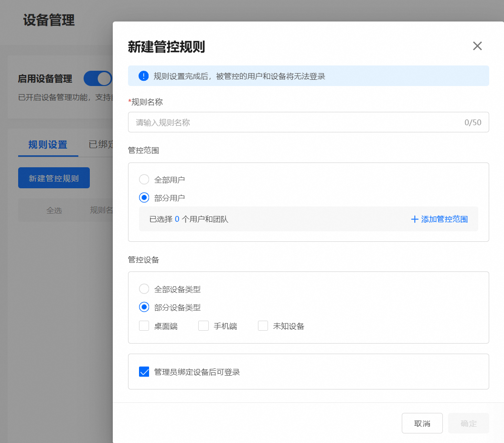Click the blue info icon in the notice banner
This screenshot has width=504, height=443.
click(x=143, y=76)
